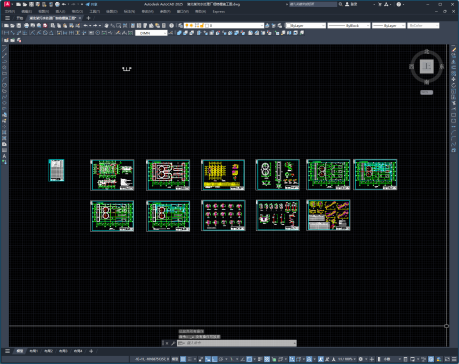Image resolution: width=459 pixels, height=364 pixels.
Task: Click the search magnifier in title bar
Action: tap(340, 4)
